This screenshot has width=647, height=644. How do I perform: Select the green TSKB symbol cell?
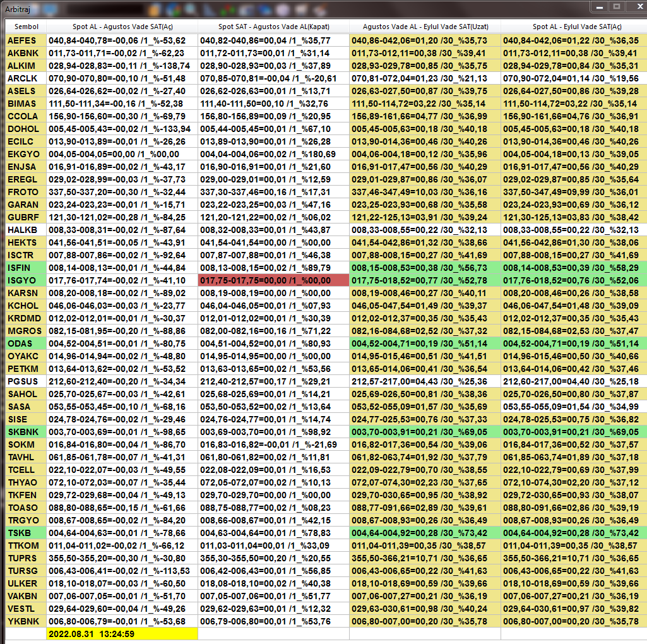click(x=26, y=533)
